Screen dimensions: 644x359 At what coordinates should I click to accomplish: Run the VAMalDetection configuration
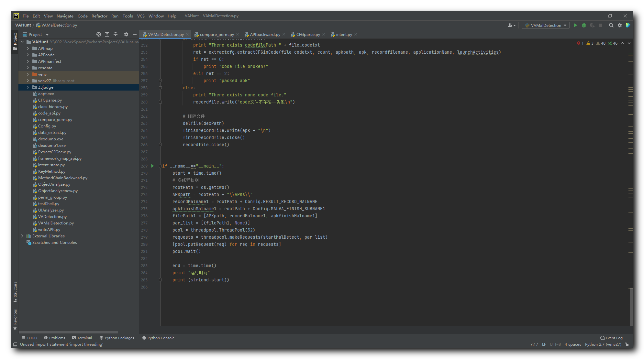(575, 25)
